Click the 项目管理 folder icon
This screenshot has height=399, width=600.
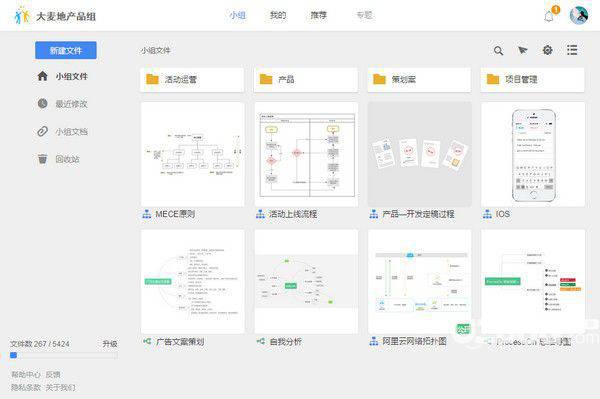tap(493, 79)
